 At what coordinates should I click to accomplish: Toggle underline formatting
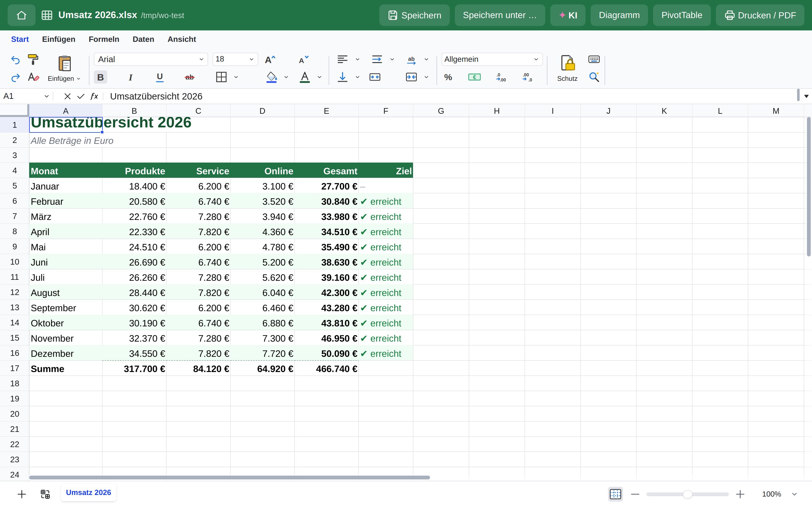160,77
